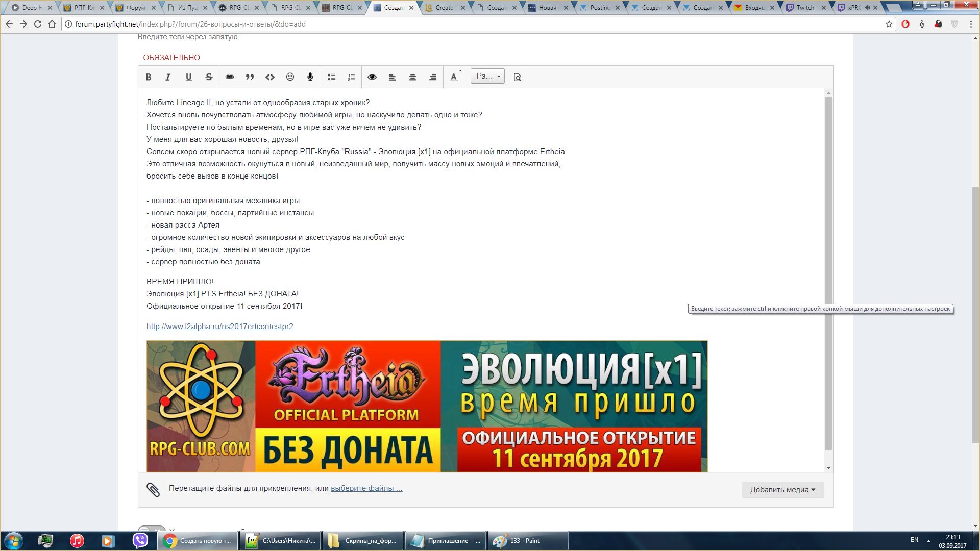Reload the current page
The width and height of the screenshot is (980, 551).
(38, 24)
